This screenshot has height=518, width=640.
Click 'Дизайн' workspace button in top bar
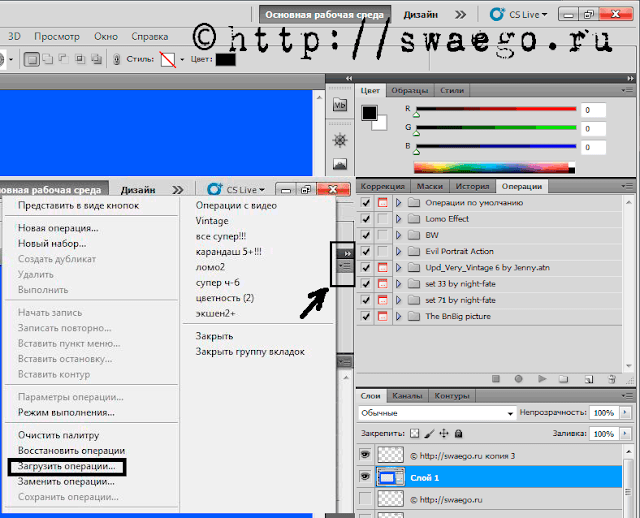click(x=420, y=15)
